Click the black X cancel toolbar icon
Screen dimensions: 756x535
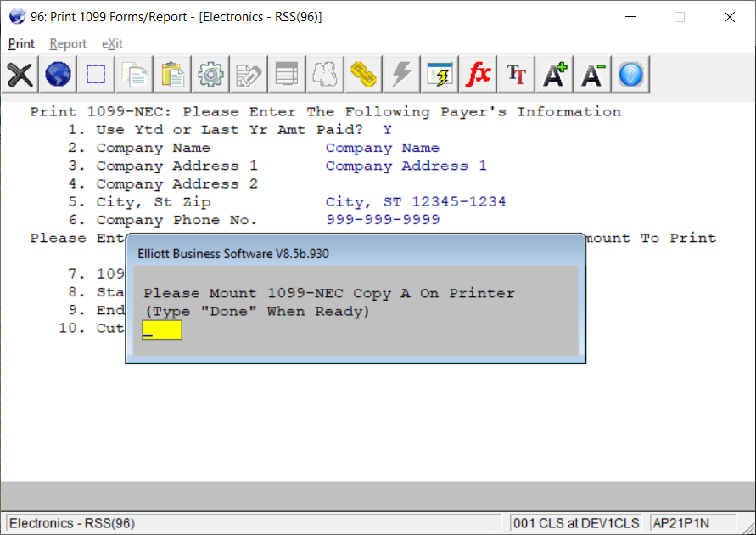20,74
